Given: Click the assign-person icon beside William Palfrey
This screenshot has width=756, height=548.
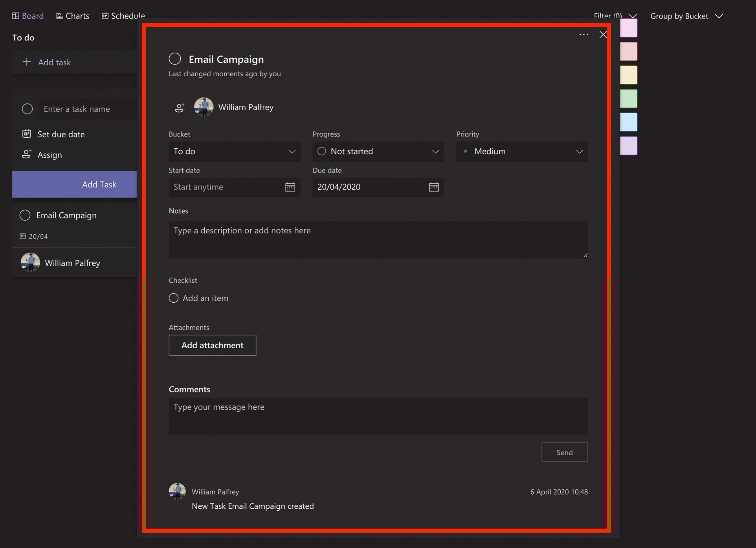Looking at the screenshot, I should [x=180, y=107].
